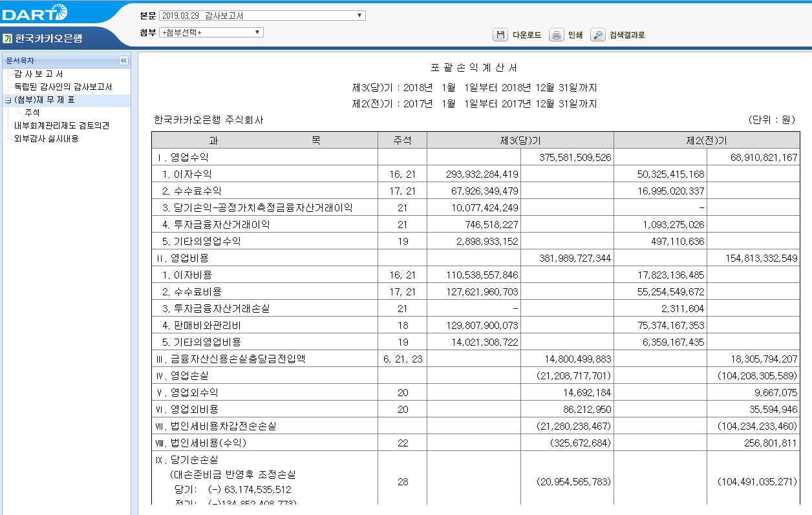Click the 인쇄 print button
The image size is (812, 515).
575,36
